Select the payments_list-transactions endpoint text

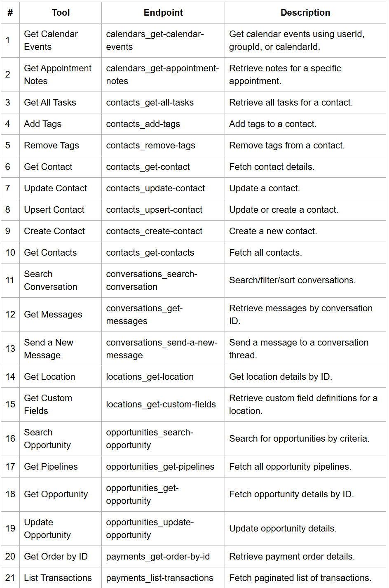[x=159, y=578]
